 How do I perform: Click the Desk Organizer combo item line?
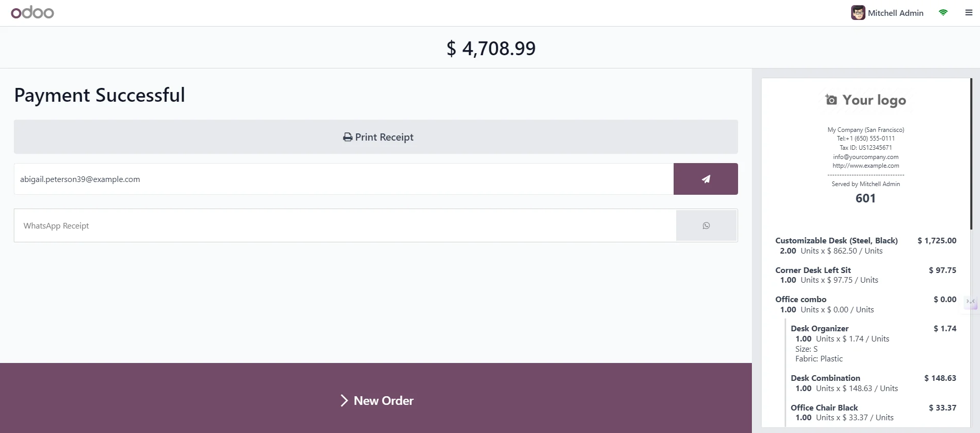point(873,344)
